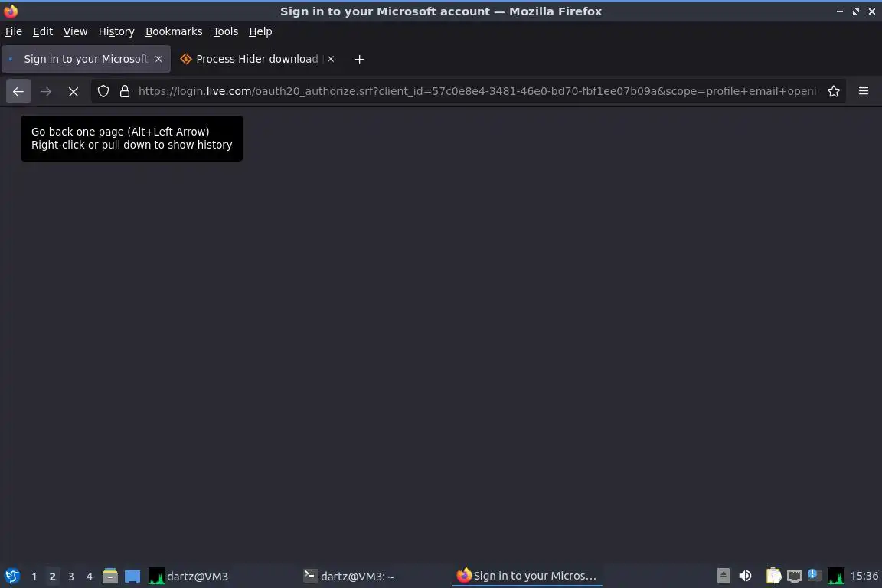882x588 pixels.
Task: Select the Firefox Sign in taskbar entry
Action: pos(527,577)
